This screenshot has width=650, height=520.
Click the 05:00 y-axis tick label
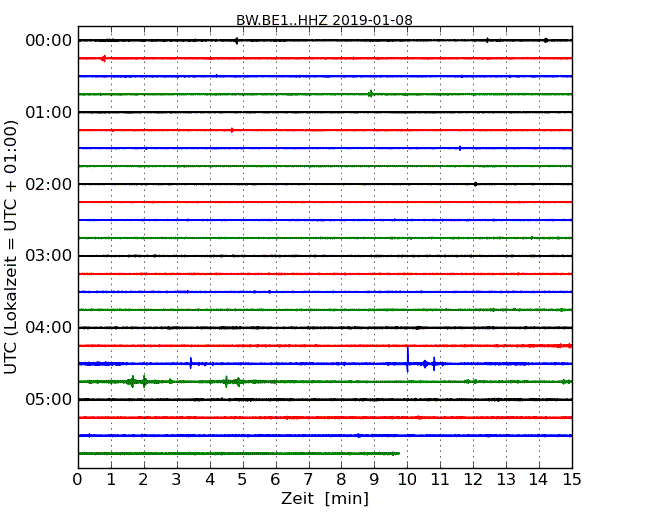(49, 399)
